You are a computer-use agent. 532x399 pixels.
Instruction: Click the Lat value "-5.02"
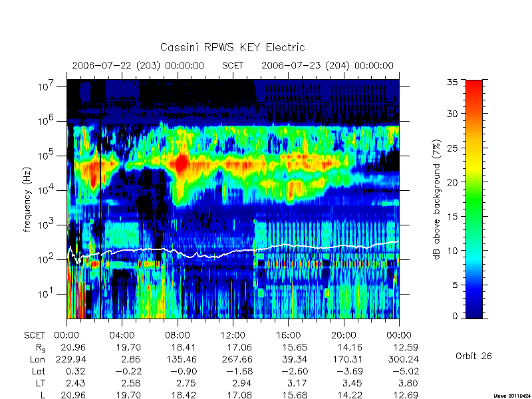click(x=406, y=372)
